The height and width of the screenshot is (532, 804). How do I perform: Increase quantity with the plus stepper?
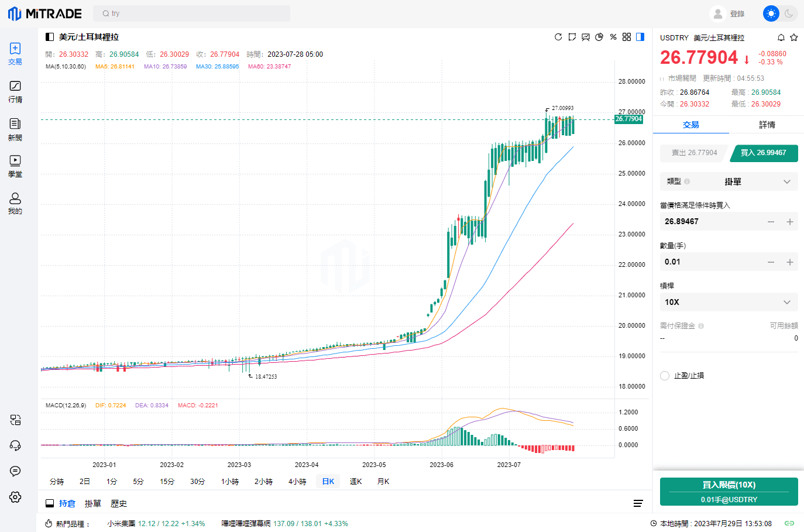[790, 262]
